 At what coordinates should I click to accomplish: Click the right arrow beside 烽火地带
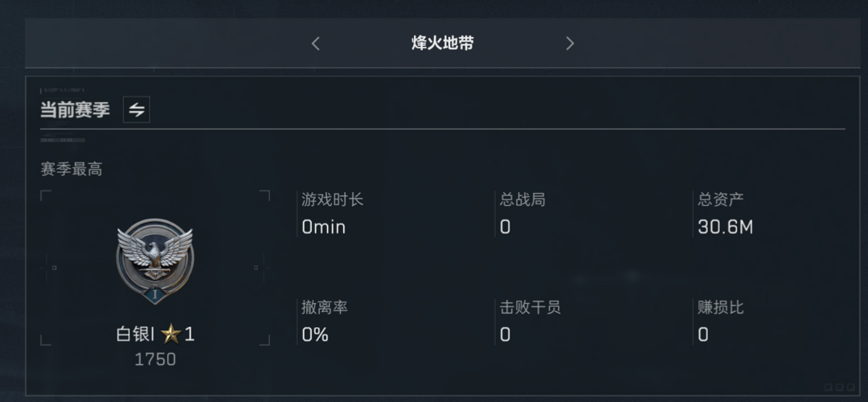coord(570,43)
